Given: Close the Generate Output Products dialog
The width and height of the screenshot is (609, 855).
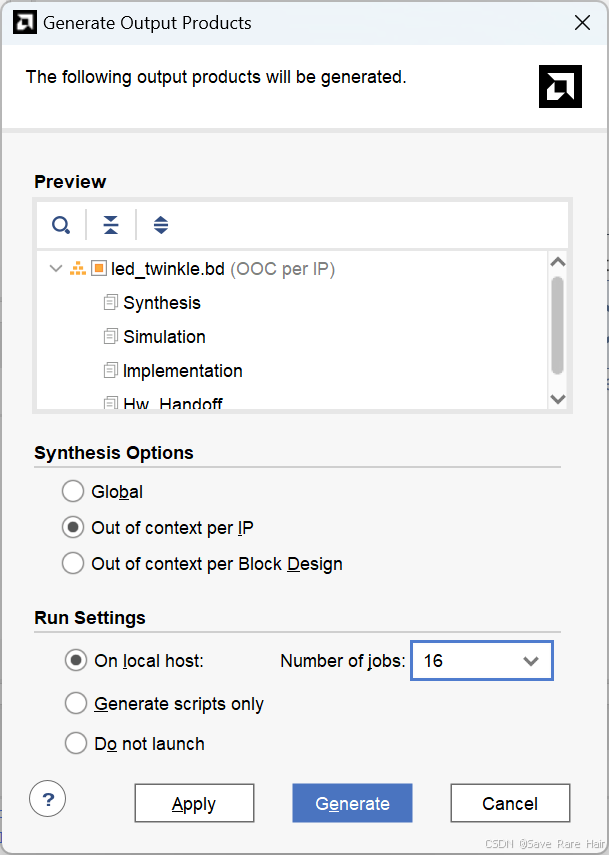Looking at the screenshot, I should pos(580,22).
